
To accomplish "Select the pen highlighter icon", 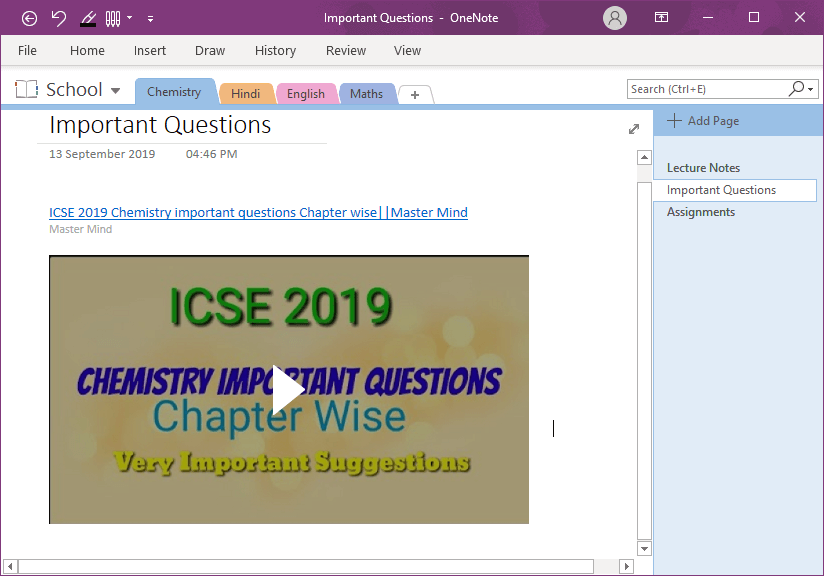I will 88,19.
